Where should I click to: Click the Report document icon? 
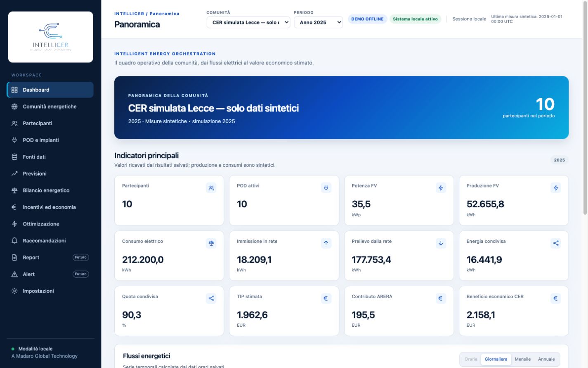(14, 257)
